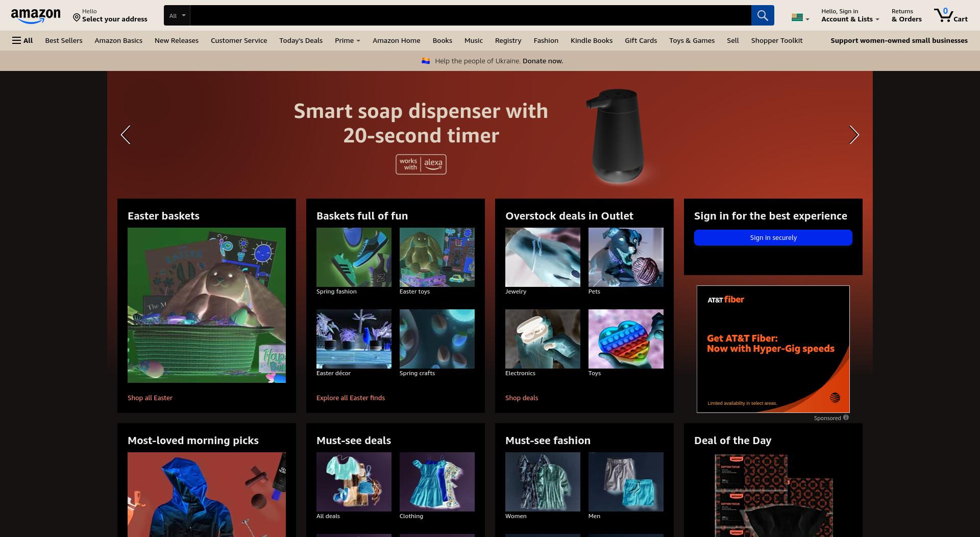Open Most-loved morning picks image
The image size is (980, 537).
tap(207, 495)
